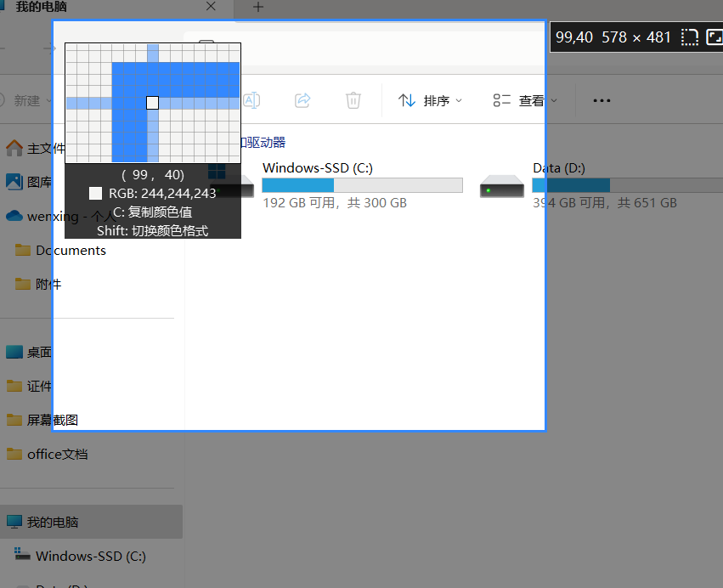This screenshot has height=588, width=723.
Task: Click the share arrow icon in the toolbar
Action: [302, 100]
